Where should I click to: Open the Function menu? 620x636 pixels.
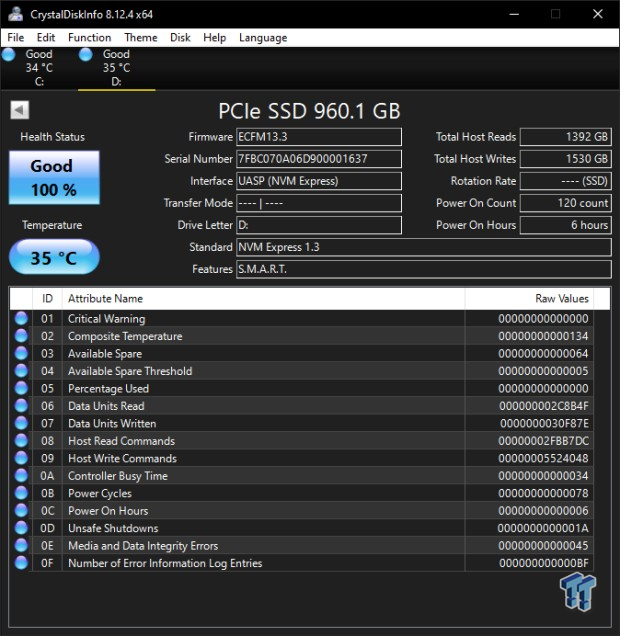tap(89, 37)
